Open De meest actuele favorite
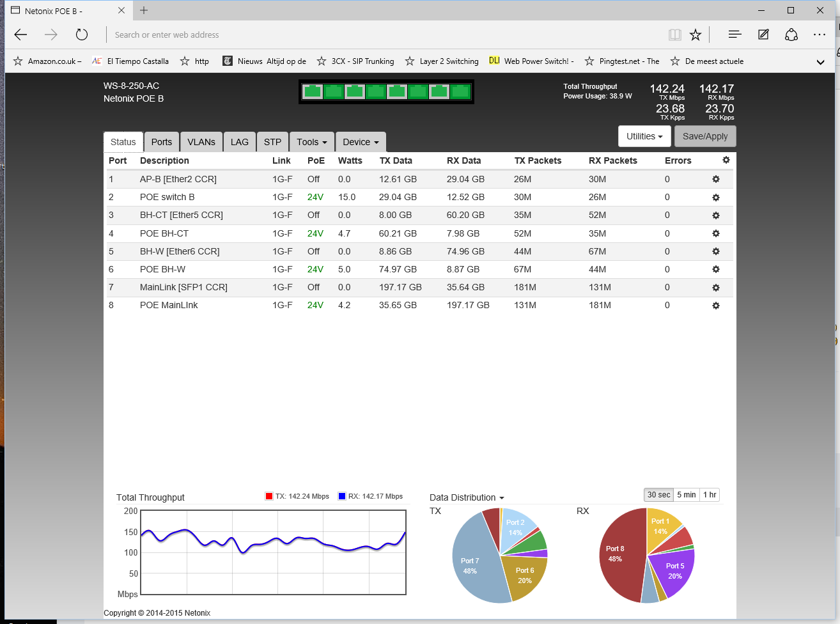840x624 pixels. click(706, 61)
